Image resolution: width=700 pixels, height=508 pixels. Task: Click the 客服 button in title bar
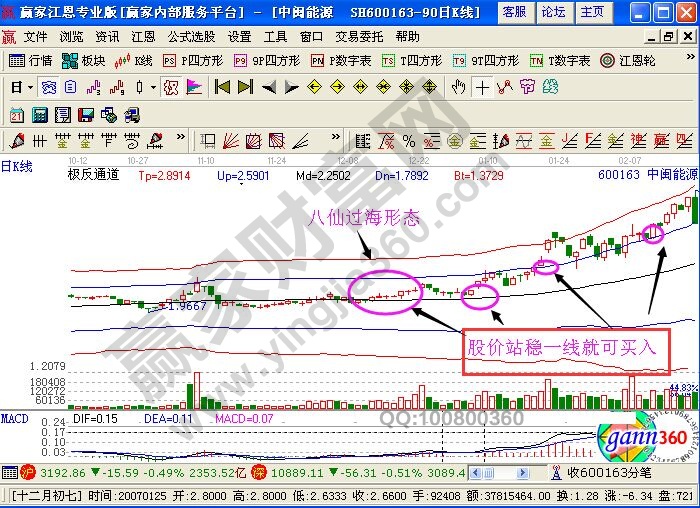point(514,12)
